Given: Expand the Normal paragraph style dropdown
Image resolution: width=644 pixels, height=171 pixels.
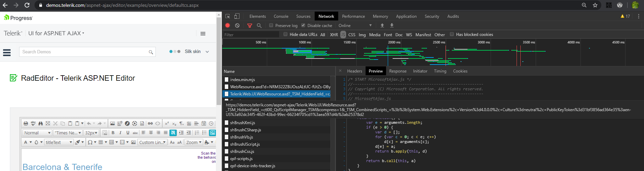Looking at the screenshot, I should [x=37, y=133].
